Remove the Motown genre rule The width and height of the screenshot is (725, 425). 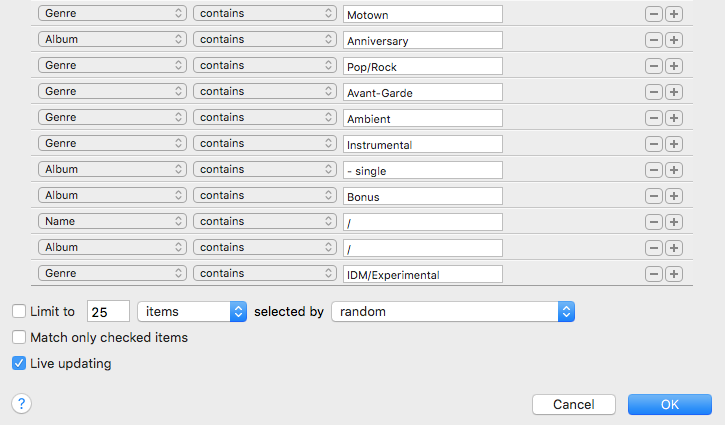(x=653, y=14)
